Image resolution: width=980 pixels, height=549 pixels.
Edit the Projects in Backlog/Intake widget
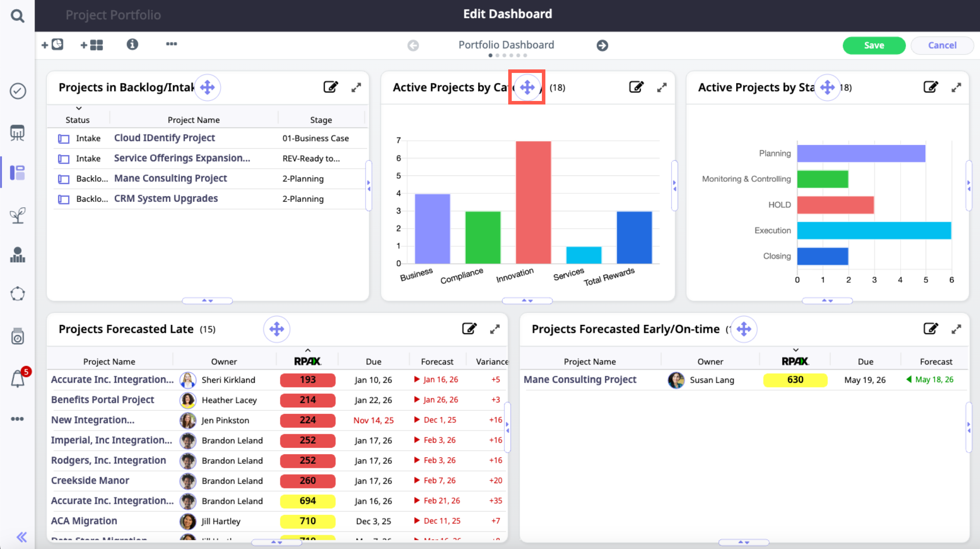(330, 87)
